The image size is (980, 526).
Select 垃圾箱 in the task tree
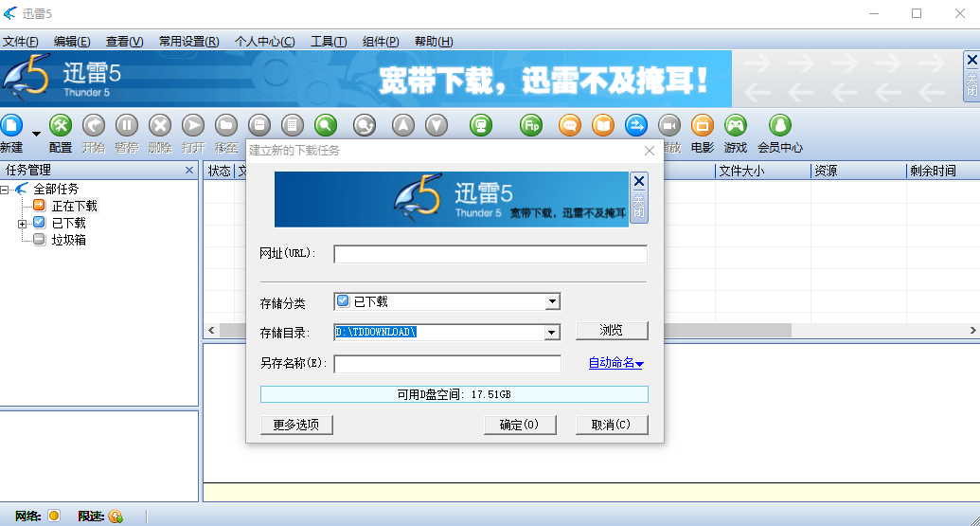(x=69, y=240)
